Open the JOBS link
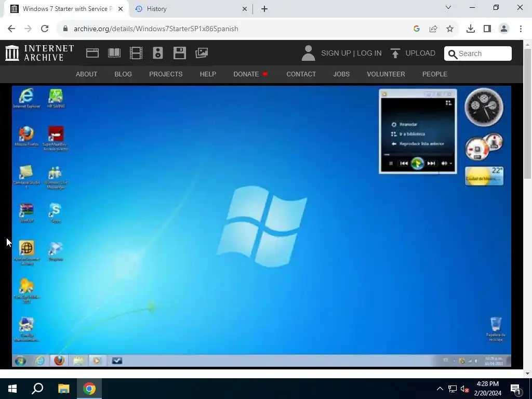 341,74
